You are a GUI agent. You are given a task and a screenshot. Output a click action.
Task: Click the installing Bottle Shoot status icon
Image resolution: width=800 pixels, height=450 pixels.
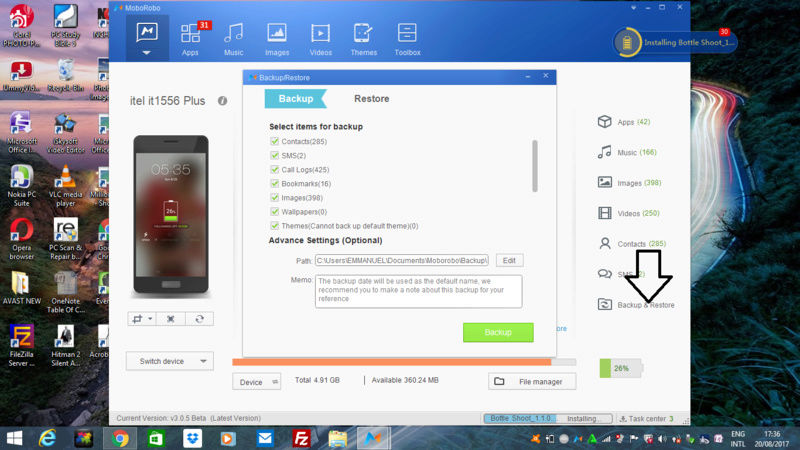point(627,42)
